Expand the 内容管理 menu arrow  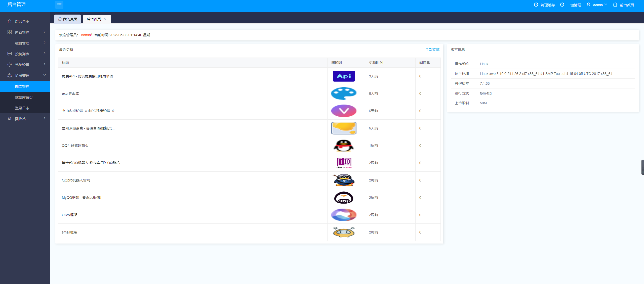pyautogui.click(x=45, y=32)
